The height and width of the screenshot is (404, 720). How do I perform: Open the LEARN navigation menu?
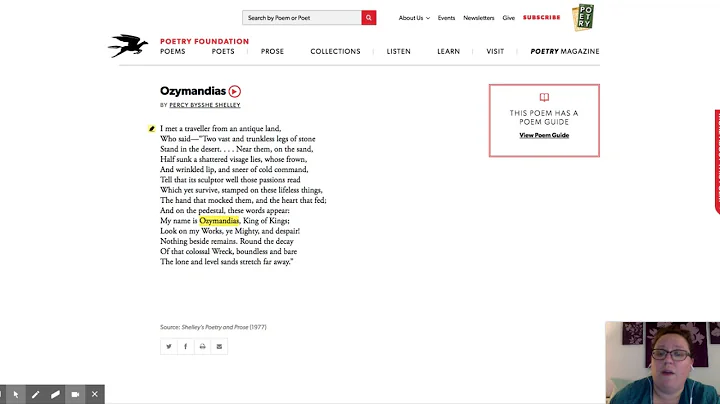pyautogui.click(x=449, y=51)
